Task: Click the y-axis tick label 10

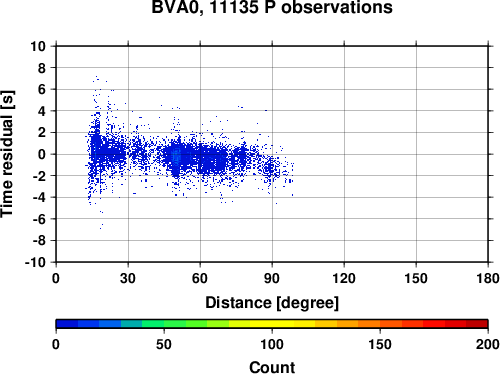Action: (x=38, y=46)
